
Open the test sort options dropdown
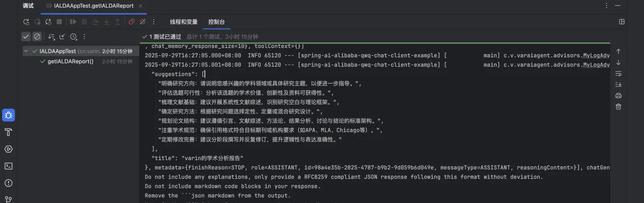52,37
